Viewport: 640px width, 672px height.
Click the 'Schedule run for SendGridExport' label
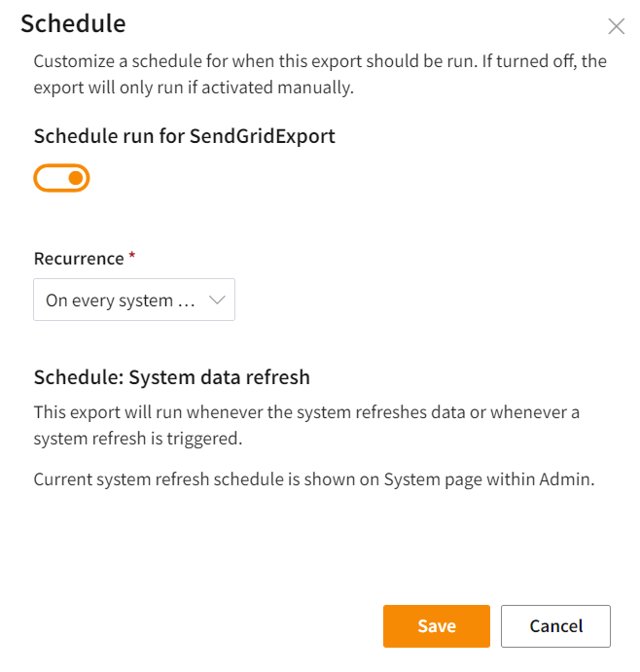(184, 136)
